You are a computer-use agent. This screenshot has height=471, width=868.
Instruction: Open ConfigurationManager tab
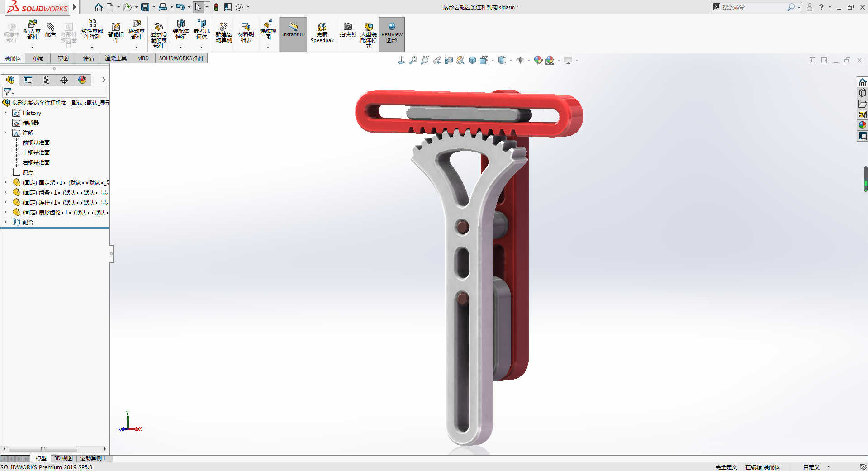[46, 80]
